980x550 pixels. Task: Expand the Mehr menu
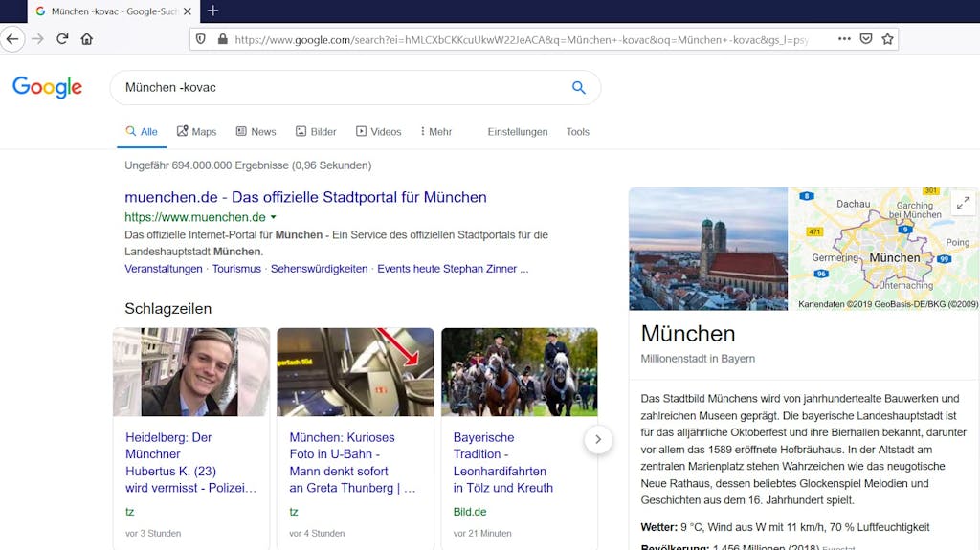point(435,132)
